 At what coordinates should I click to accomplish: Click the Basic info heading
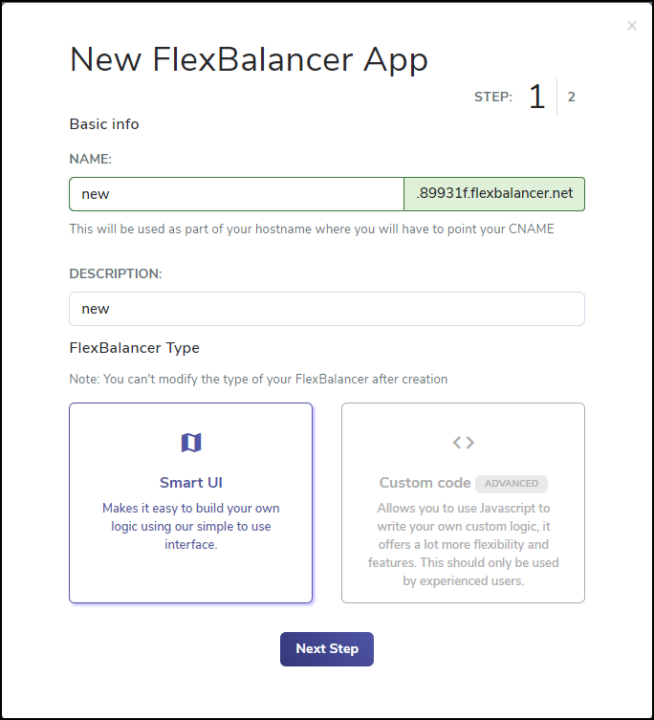pyautogui.click(x=104, y=124)
